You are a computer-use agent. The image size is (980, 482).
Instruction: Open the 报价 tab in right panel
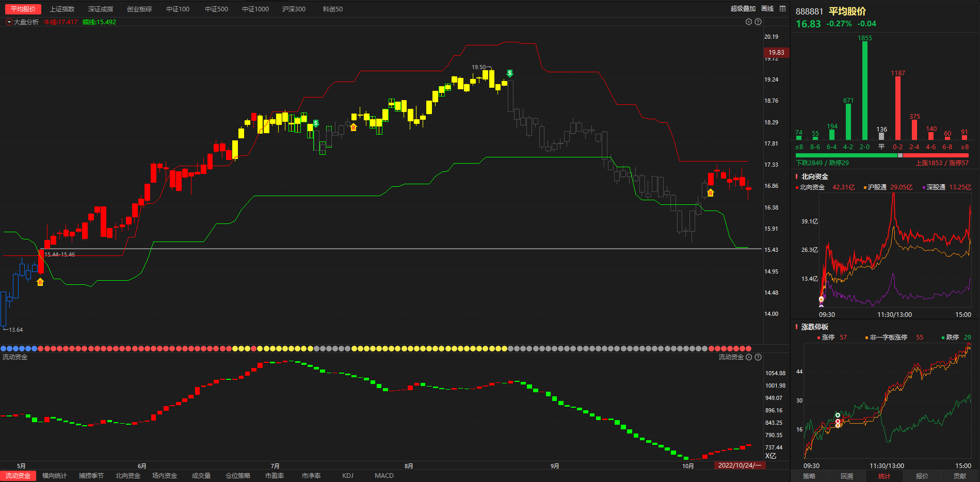click(922, 476)
